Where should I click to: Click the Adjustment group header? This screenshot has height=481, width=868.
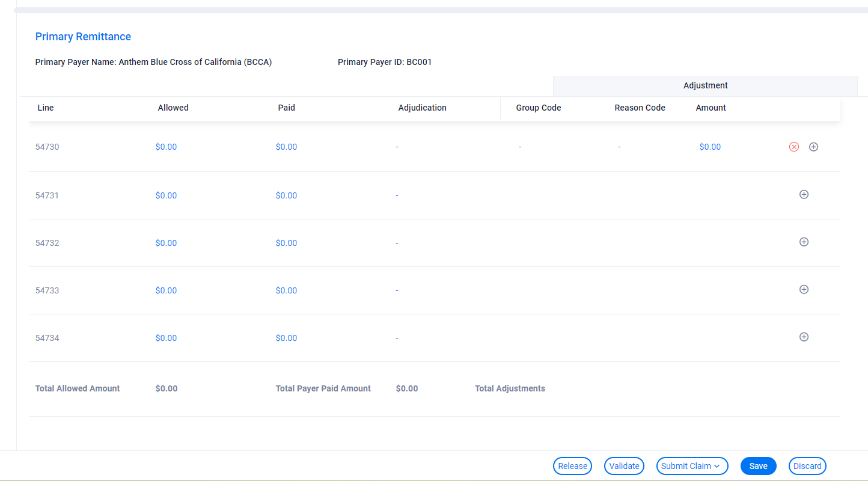tap(705, 85)
